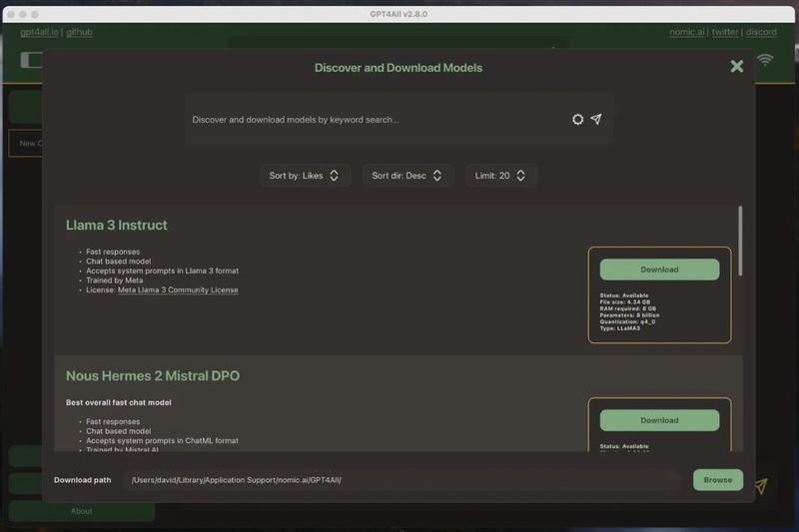The width and height of the screenshot is (799, 532).
Task: Open the nomic.ai link
Action: [x=687, y=32]
